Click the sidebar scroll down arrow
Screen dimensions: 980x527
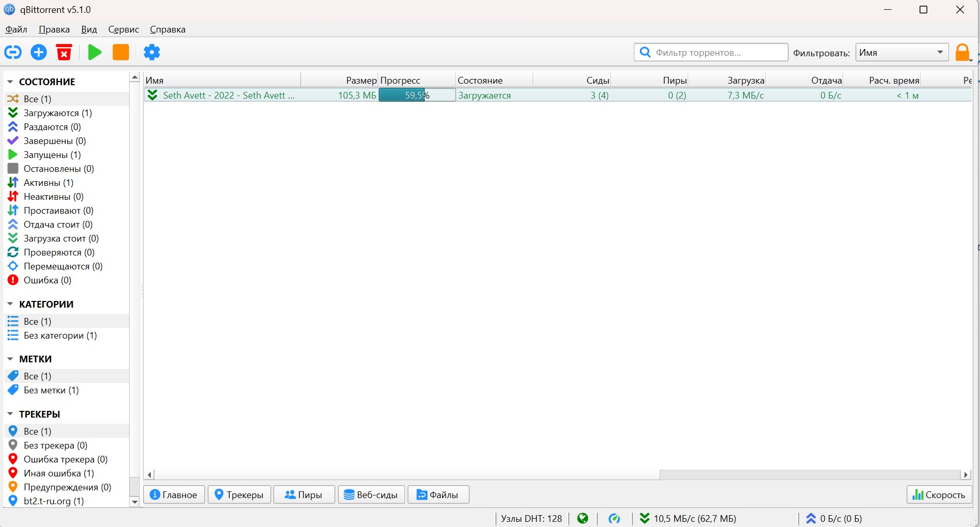[135, 502]
